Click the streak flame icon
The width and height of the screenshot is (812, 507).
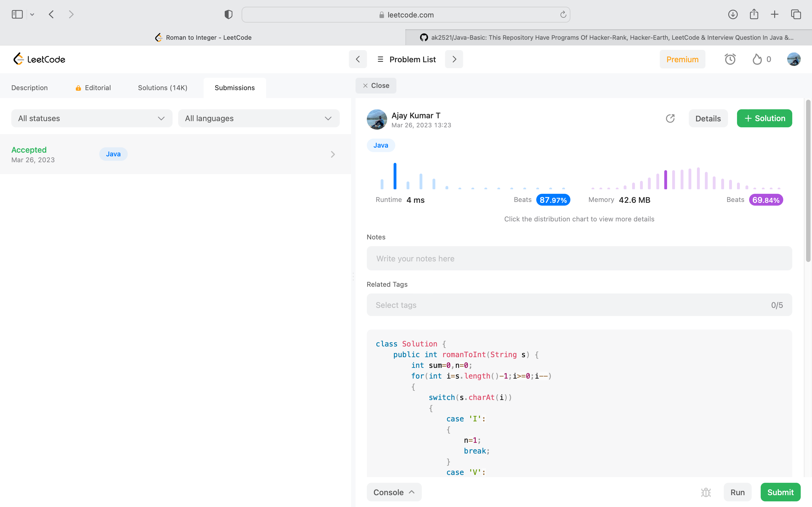(x=757, y=59)
